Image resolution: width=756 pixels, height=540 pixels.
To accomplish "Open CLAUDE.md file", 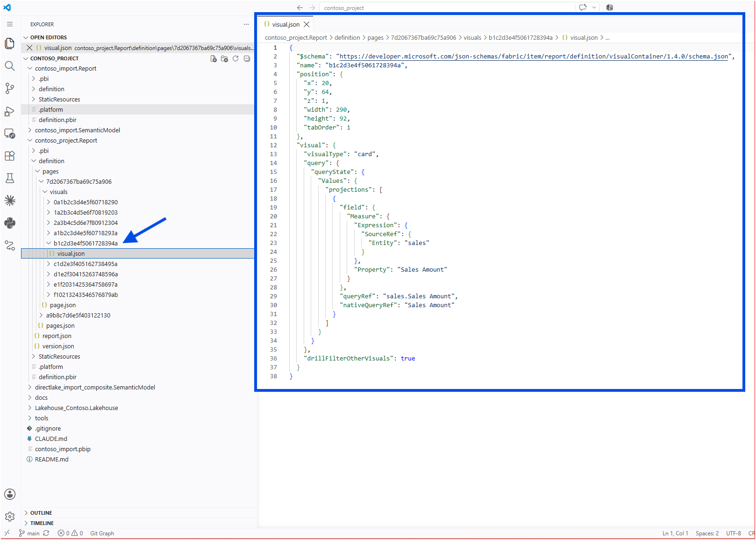I will pos(51,439).
